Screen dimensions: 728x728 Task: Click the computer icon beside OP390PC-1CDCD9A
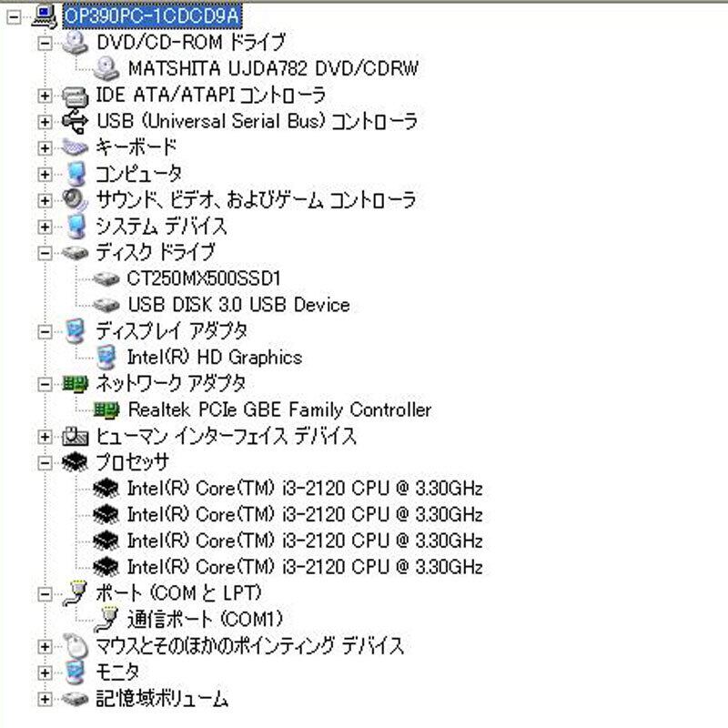pos(44,16)
